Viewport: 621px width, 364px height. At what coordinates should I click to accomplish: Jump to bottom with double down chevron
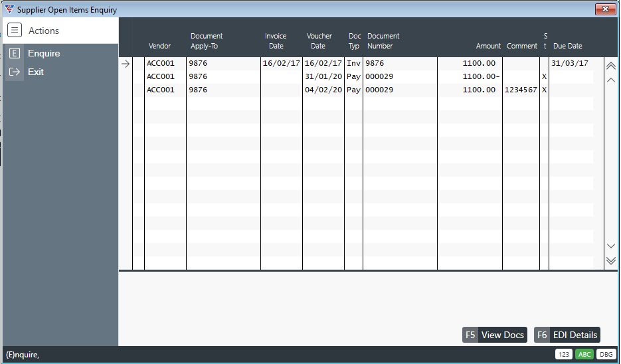tap(611, 260)
